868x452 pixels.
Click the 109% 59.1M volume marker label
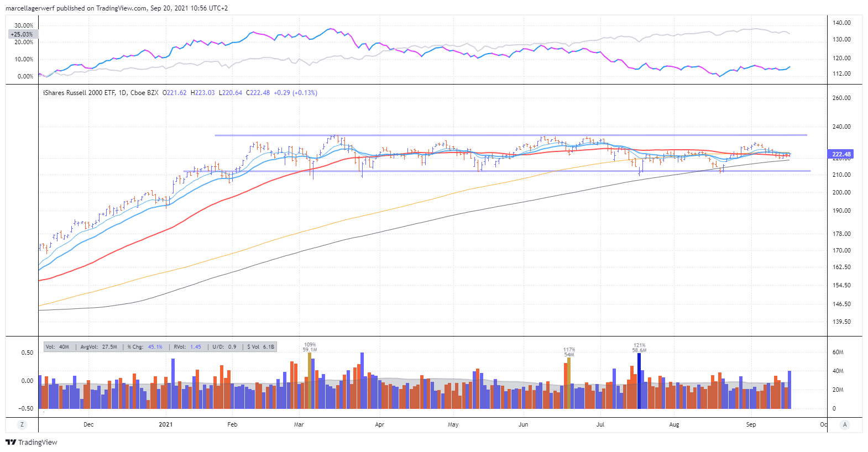point(310,347)
